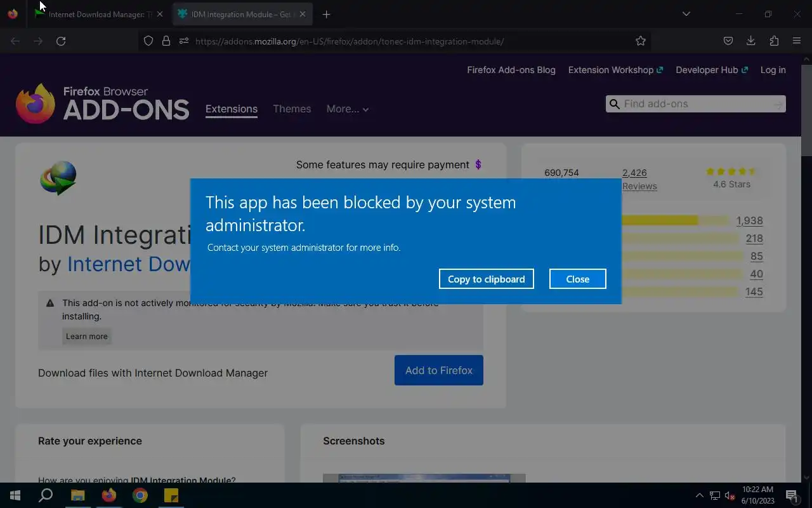Open tracking protection shield icon
812x508 pixels.
(148, 41)
